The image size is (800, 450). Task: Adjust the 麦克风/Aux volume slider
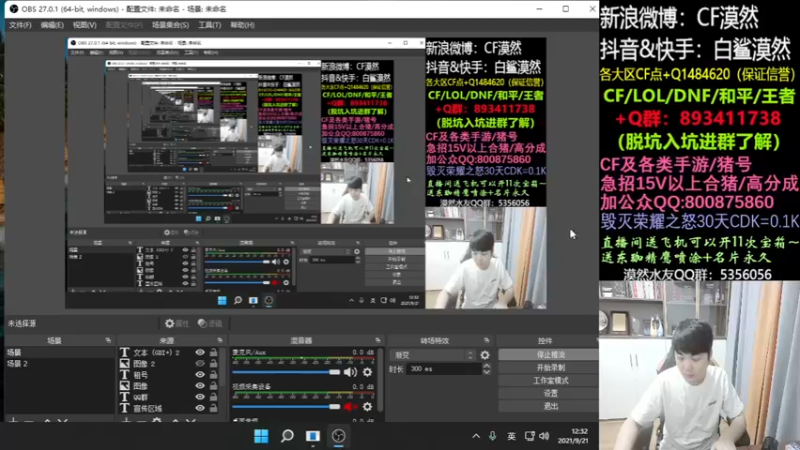286,372
